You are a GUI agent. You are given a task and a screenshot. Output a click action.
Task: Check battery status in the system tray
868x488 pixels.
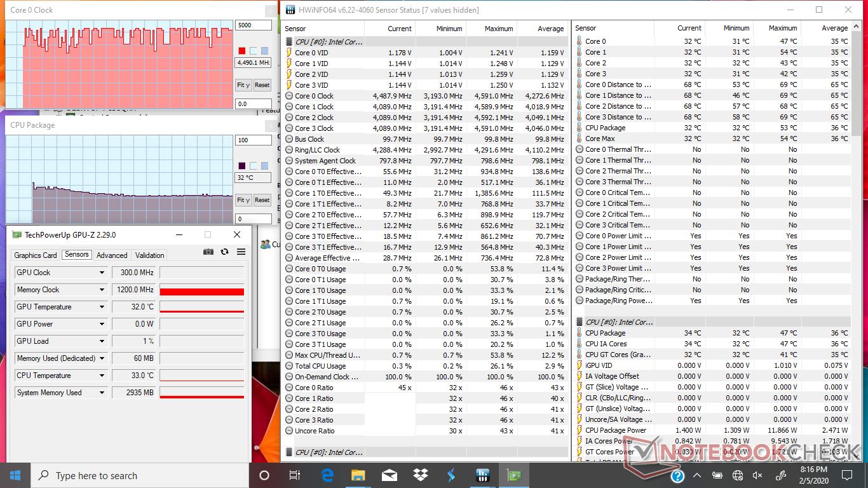tap(717, 475)
